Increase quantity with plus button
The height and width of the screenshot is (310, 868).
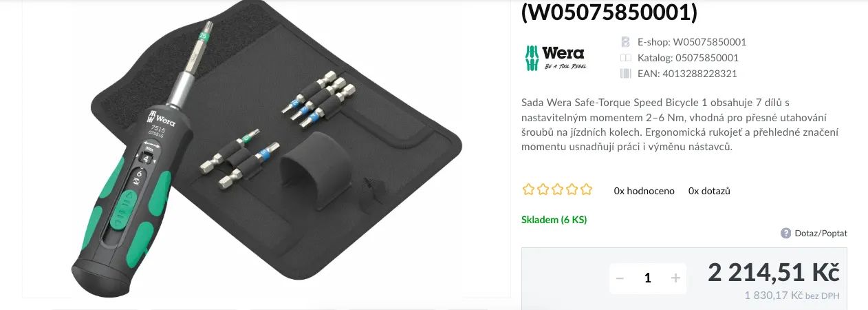coord(675,278)
